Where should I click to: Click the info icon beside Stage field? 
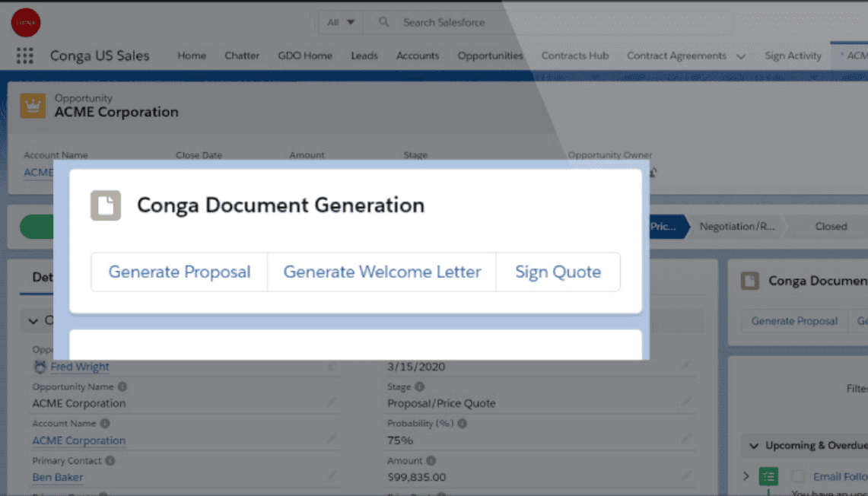click(420, 386)
